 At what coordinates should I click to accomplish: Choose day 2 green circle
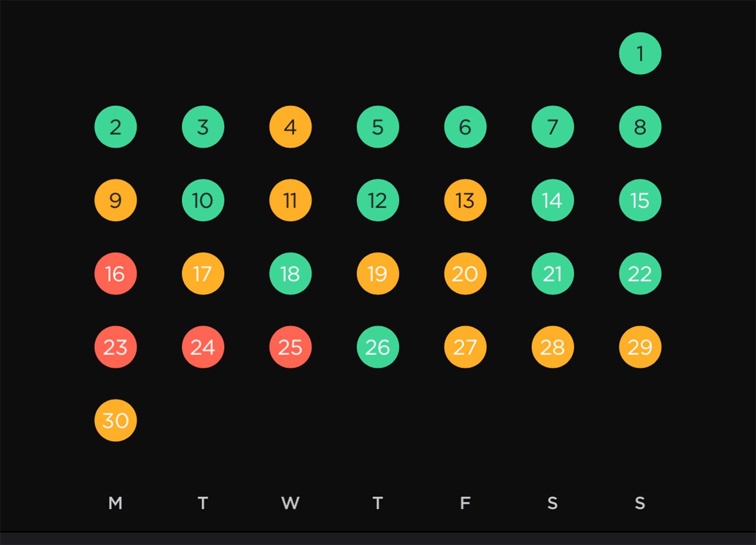115,127
